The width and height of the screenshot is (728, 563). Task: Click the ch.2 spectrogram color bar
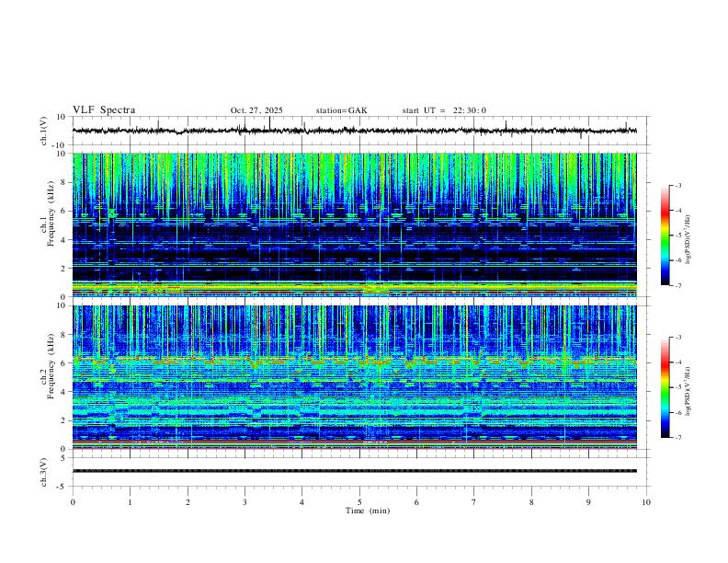coord(665,387)
